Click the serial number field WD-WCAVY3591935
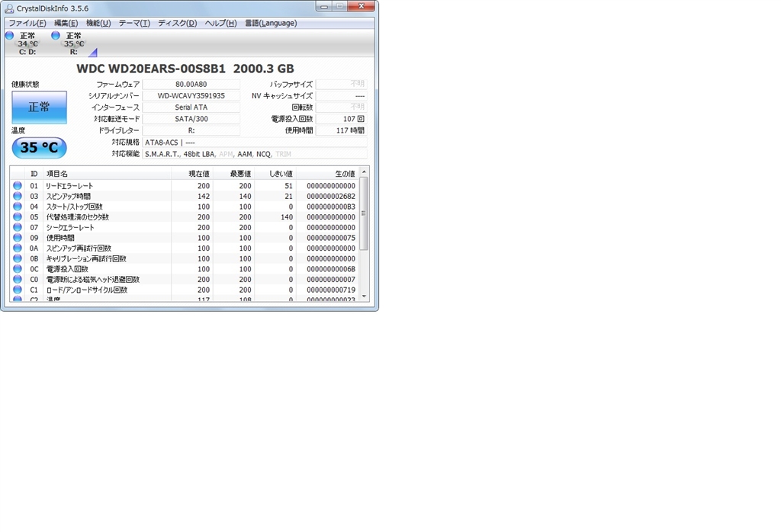781x532 pixels. coord(191,95)
